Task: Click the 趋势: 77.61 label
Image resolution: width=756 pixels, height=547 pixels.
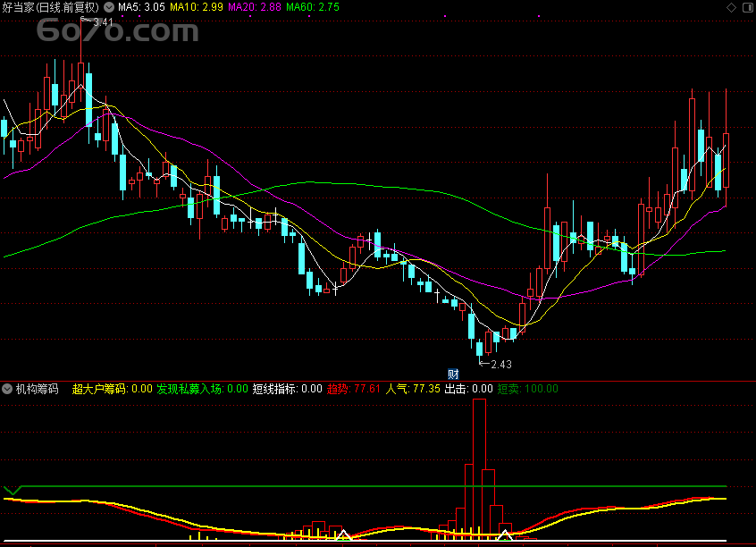Action: click(354, 389)
